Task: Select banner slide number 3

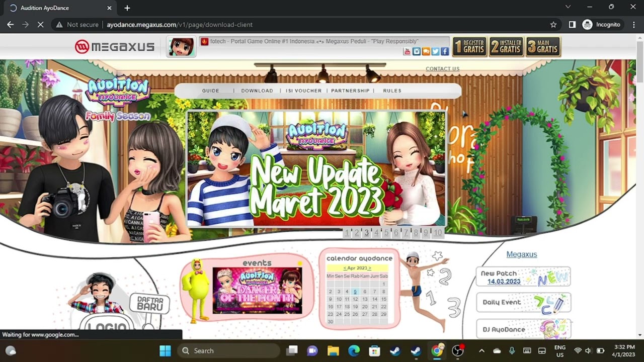Action: [366, 233]
